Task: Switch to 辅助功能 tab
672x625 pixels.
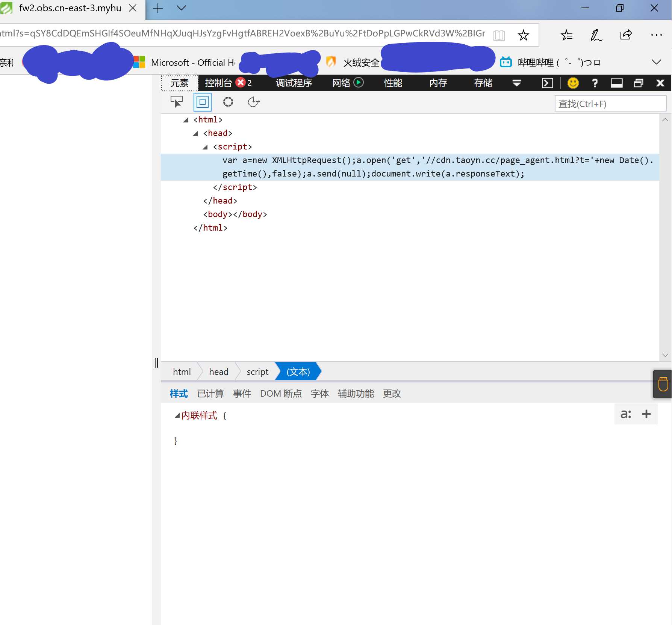Action: 356,394
